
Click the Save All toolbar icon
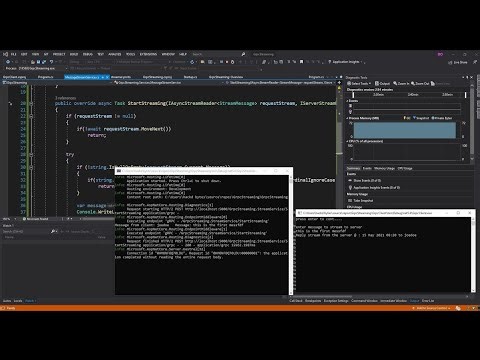[44, 62]
